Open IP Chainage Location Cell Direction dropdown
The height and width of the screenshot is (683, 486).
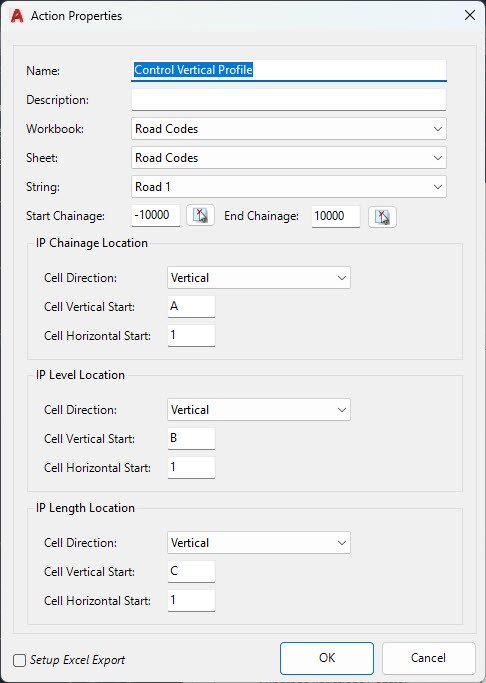coord(259,278)
